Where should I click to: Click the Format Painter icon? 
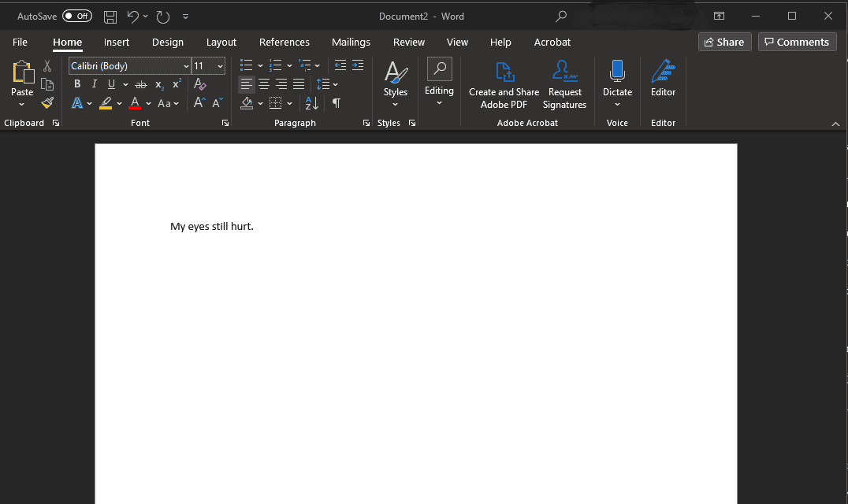[47, 103]
